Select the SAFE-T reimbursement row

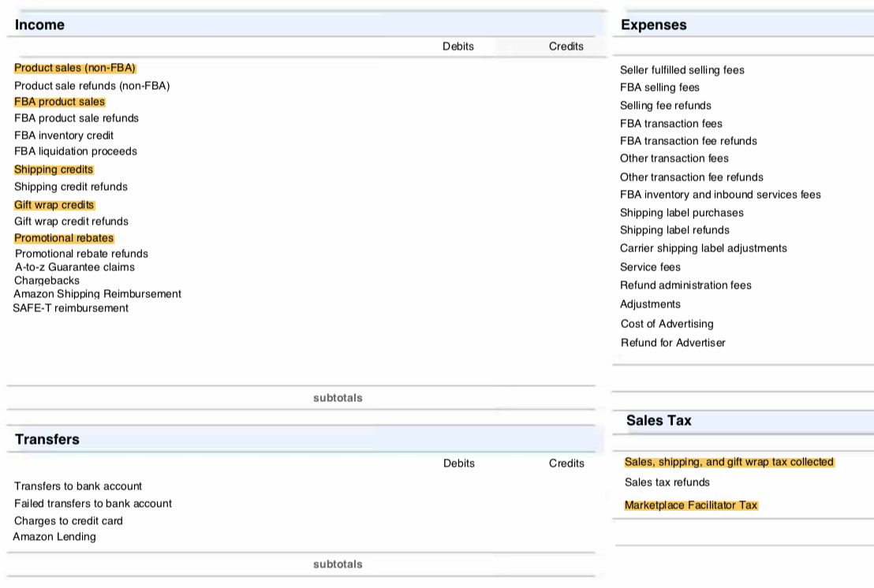pyautogui.click(x=71, y=308)
